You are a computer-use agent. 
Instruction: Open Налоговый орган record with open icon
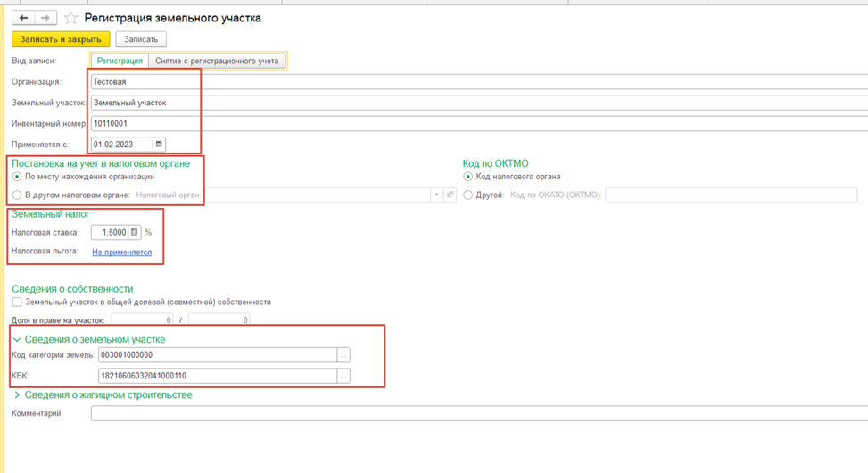(x=450, y=195)
